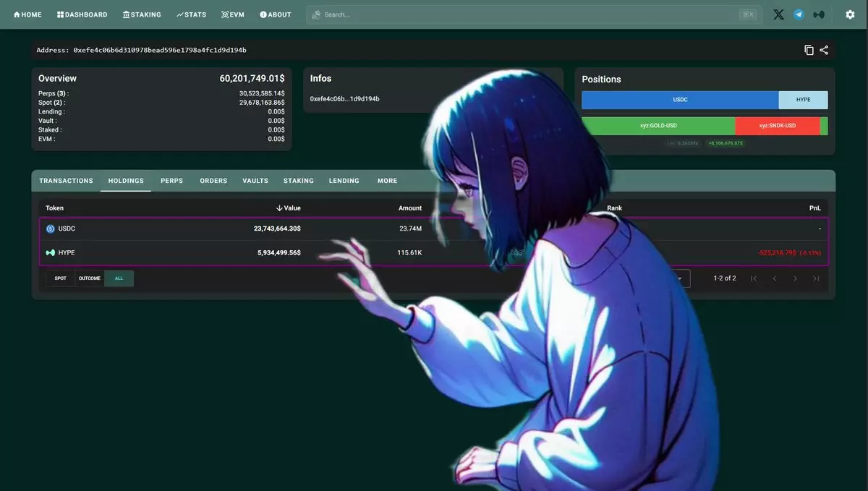Go to first page of holdings
This screenshot has width=868, height=491.
point(754,278)
